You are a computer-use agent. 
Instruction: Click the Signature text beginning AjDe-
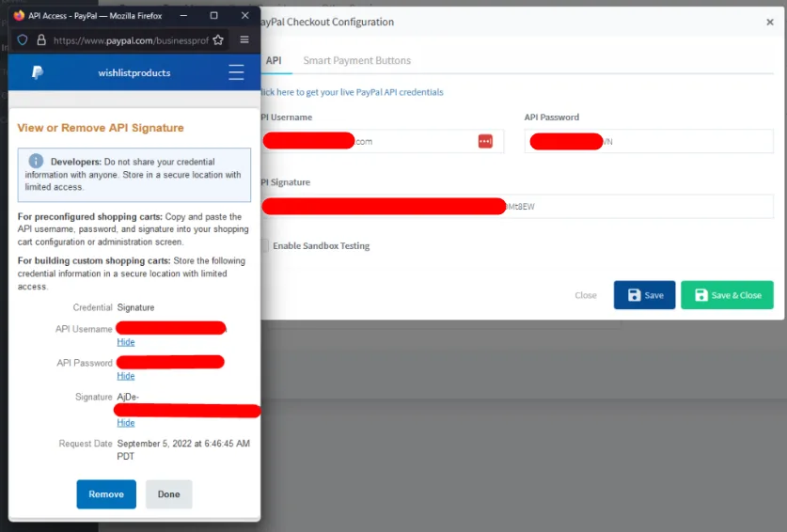tap(128, 397)
